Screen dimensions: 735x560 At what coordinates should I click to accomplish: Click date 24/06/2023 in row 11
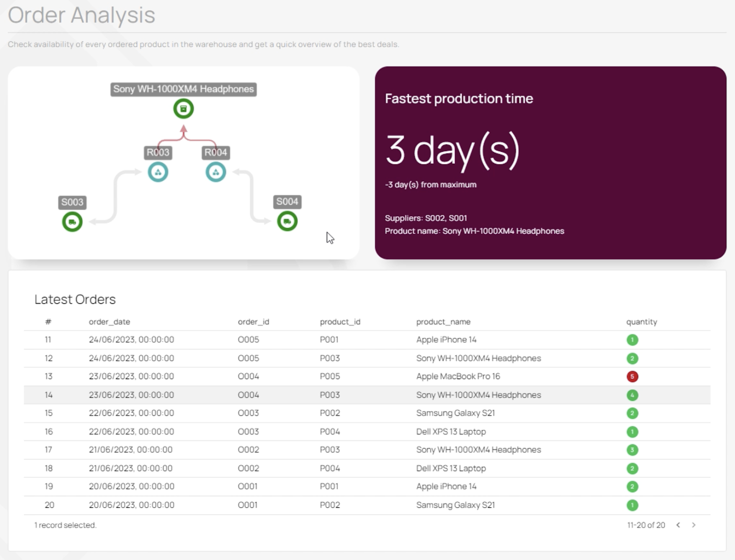pyautogui.click(x=131, y=340)
